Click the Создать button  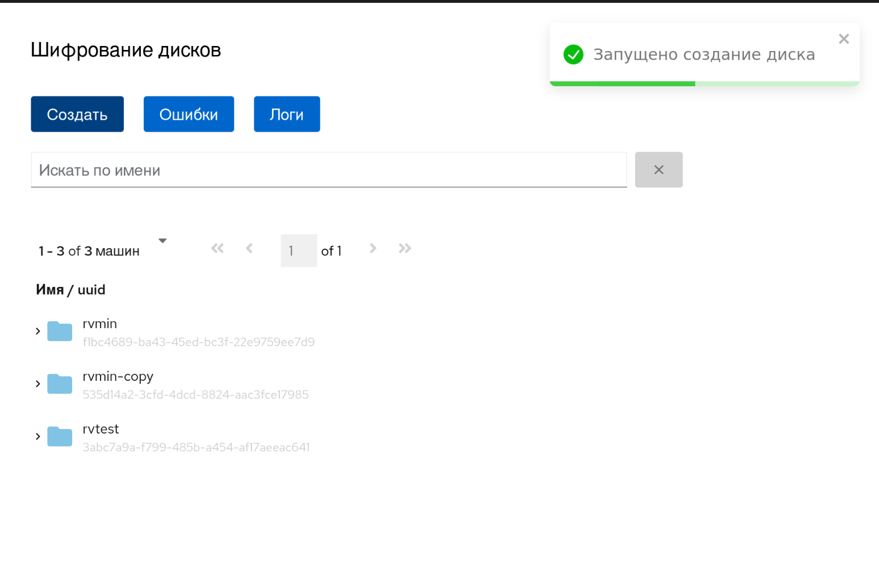(x=77, y=114)
